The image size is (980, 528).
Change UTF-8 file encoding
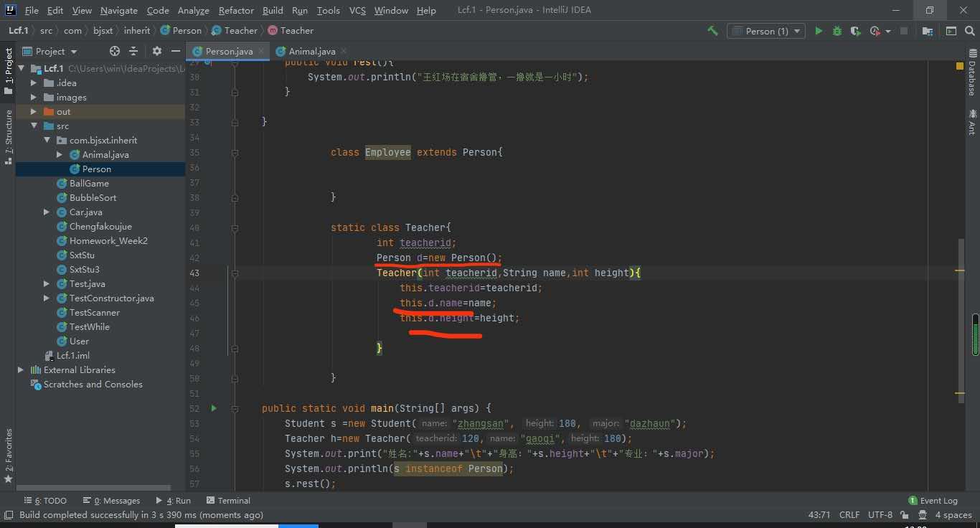click(880, 514)
